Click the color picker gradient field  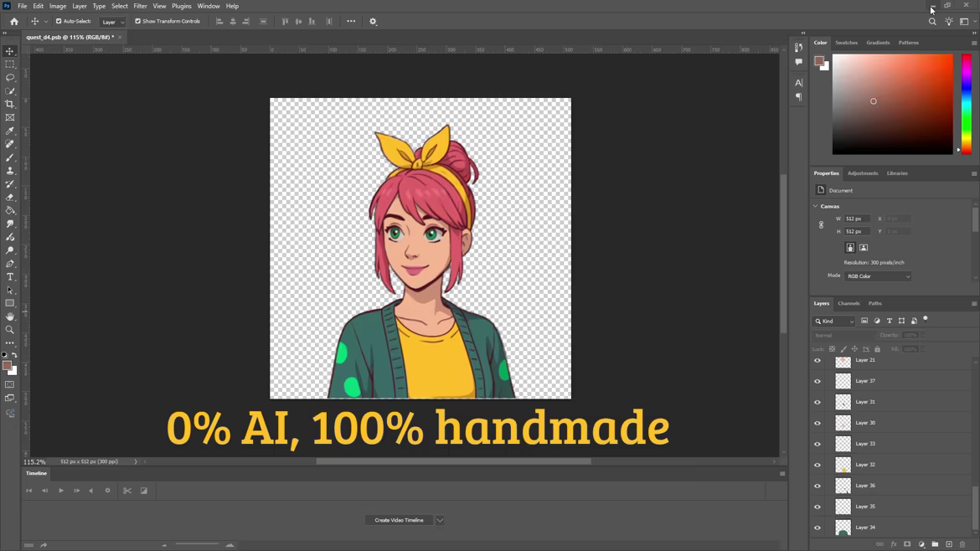(x=893, y=104)
